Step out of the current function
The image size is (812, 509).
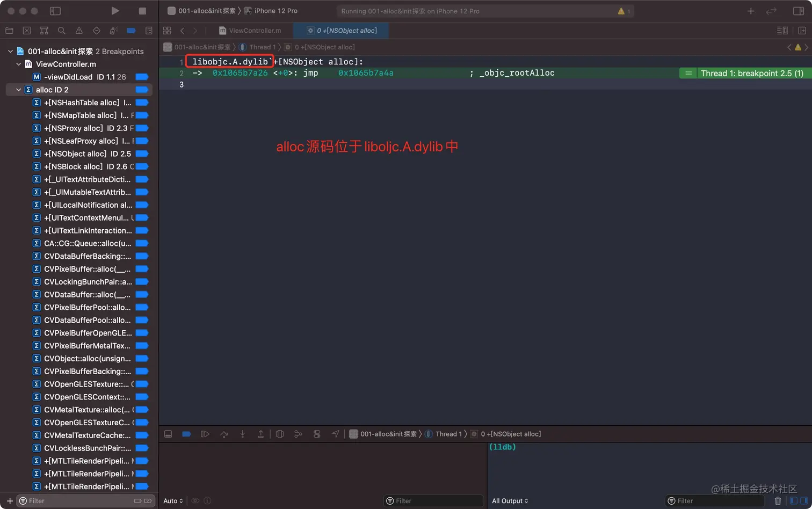click(x=261, y=434)
